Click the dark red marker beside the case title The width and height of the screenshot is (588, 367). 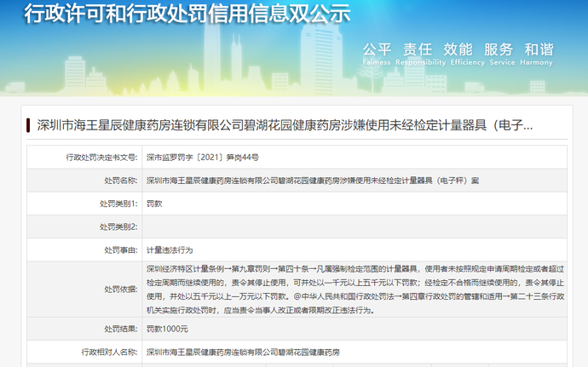(x=28, y=125)
